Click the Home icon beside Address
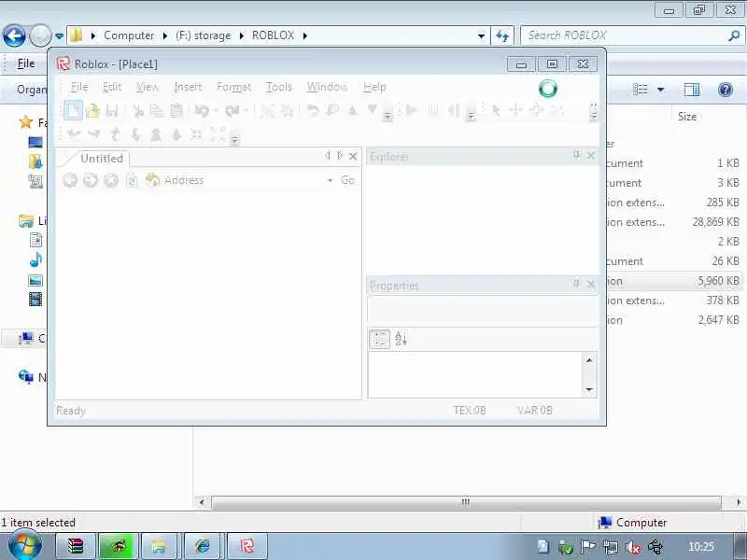 (152, 180)
